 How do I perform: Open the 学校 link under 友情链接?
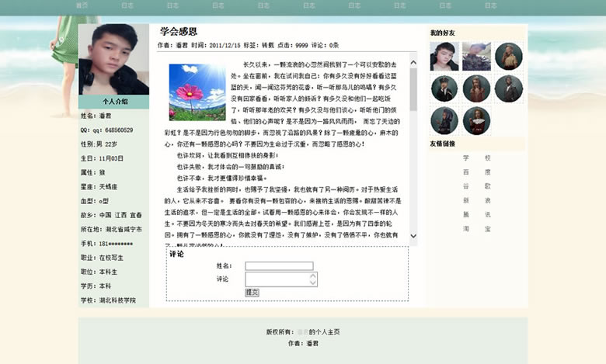click(476, 158)
